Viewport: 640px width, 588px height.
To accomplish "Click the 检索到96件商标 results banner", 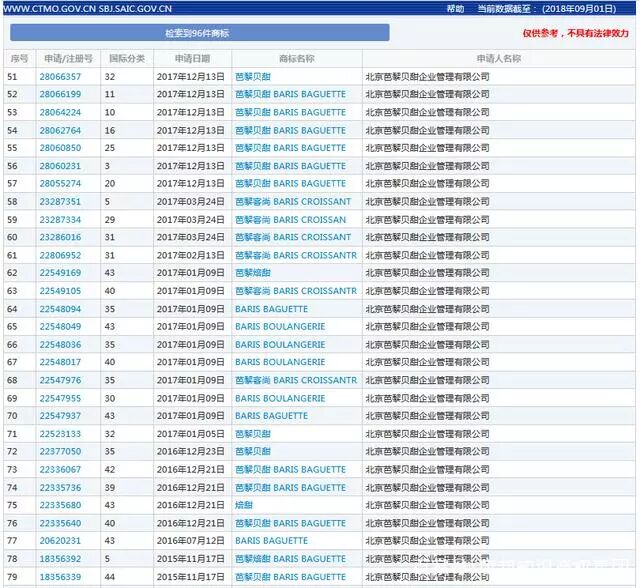I will (x=200, y=33).
